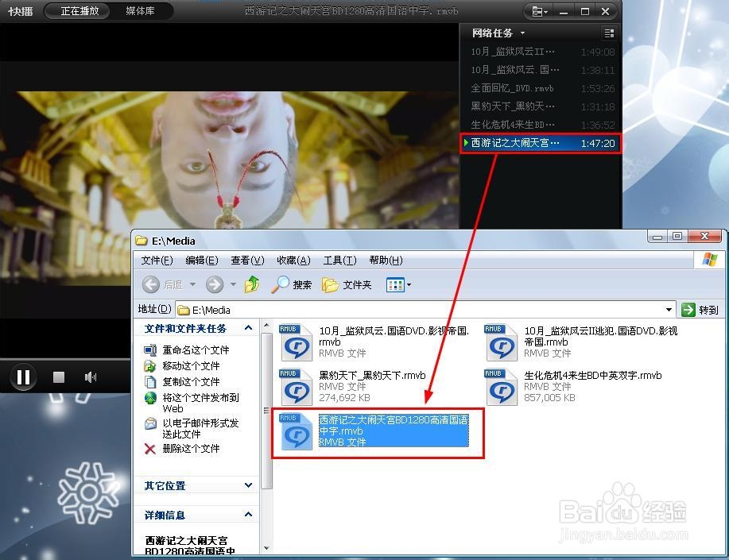Open the 文件(F) menu in Explorer
This screenshot has width=729, height=560.
coord(157,261)
